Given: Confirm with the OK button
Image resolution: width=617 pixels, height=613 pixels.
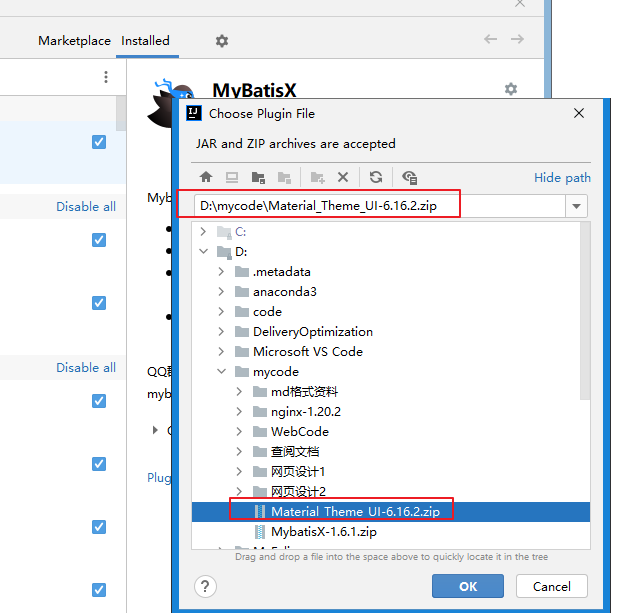Looking at the screenshot, I should pyautogui.click(x=467, y=586).
